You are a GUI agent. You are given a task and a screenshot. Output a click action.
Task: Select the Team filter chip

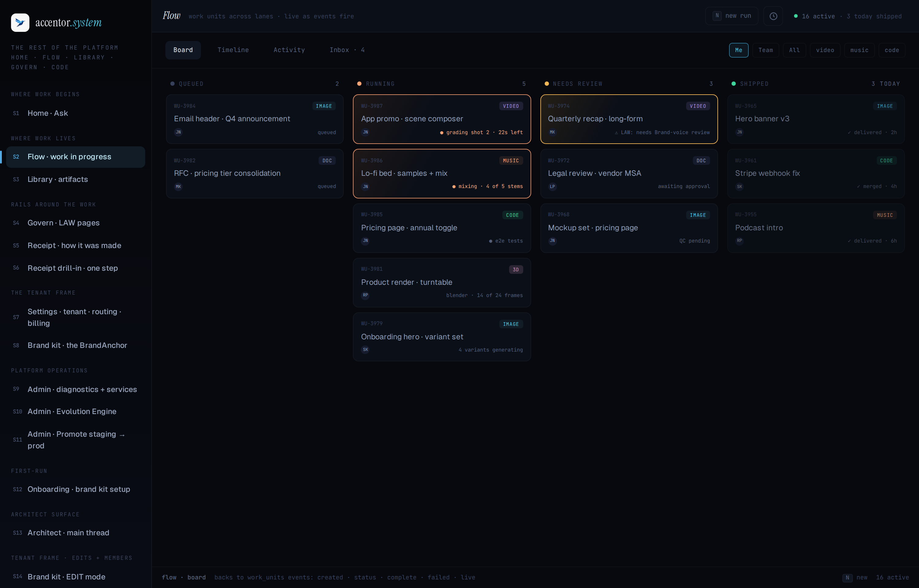pos(766,50)
